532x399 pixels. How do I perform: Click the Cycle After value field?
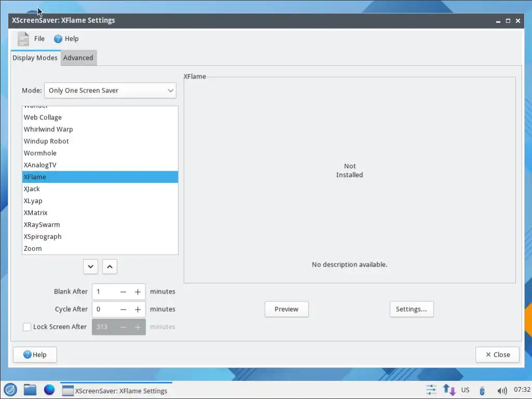pyautogui.click(x=104, y=310)
